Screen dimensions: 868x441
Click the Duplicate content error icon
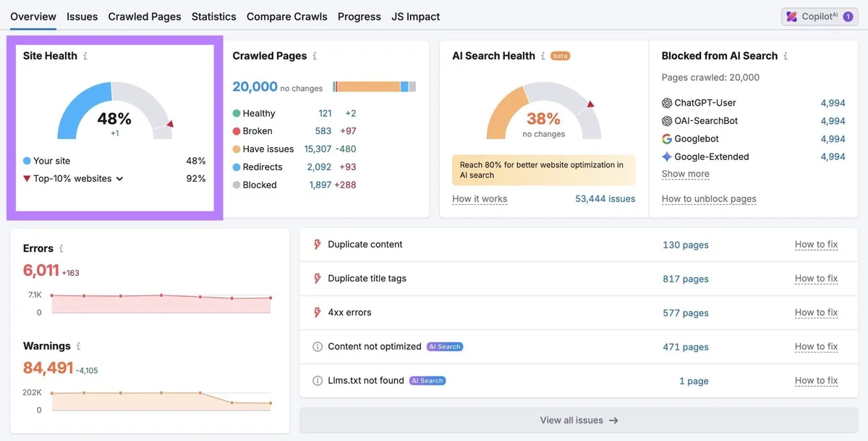click(317, 245)
